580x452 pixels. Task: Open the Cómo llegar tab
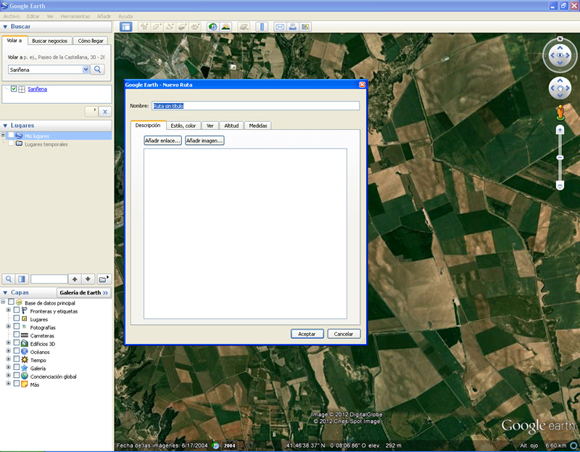click(x=90, y=41)
